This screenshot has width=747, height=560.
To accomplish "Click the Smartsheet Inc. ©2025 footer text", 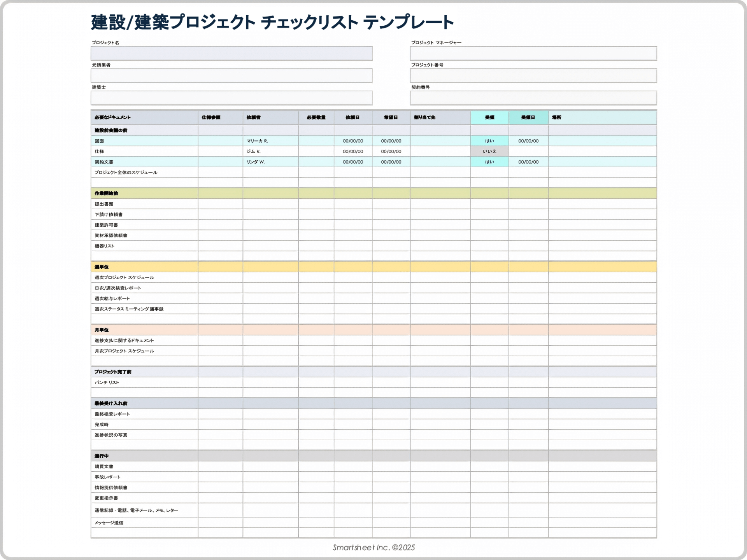I will pos(373,548).
